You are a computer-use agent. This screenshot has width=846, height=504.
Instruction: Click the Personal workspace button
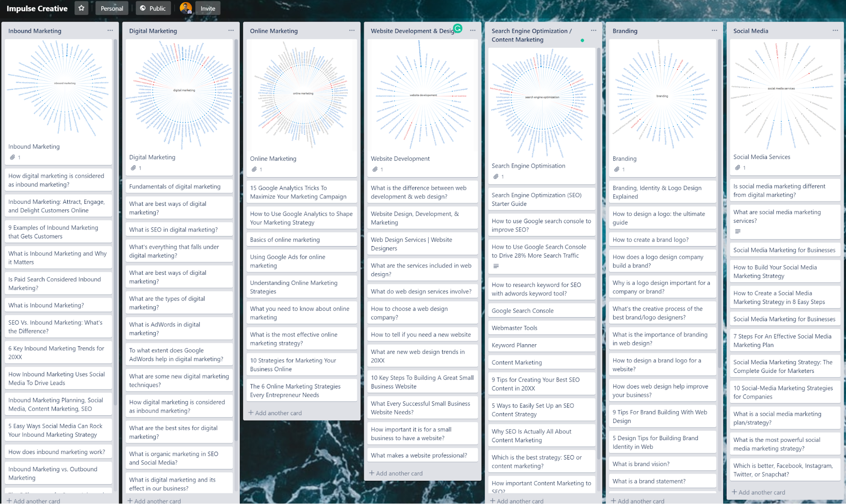pyautogui.click(x=112, y=8)
